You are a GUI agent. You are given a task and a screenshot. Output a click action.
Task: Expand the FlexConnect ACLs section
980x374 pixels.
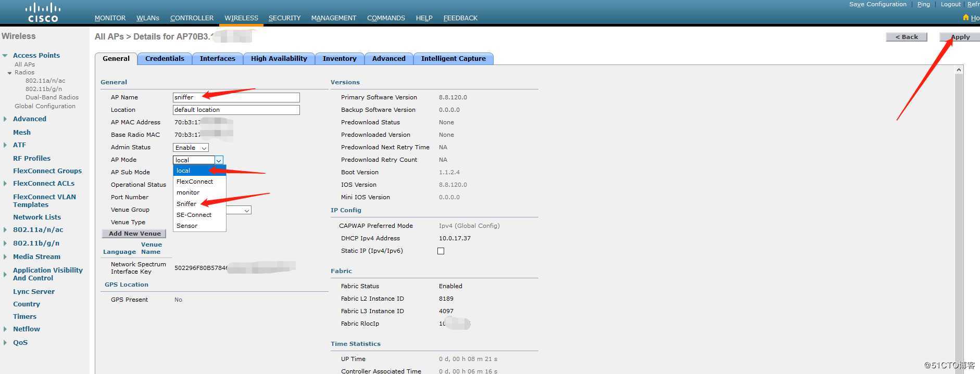(x=5, y=184)
